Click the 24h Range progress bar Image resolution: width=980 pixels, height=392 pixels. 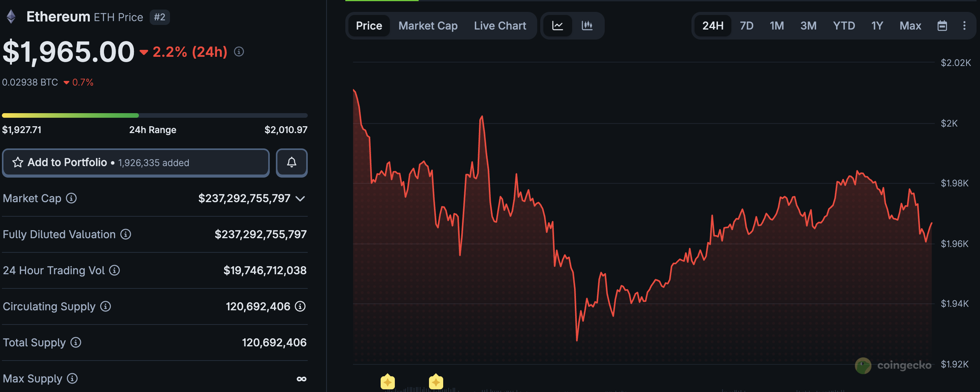[155, 115]
